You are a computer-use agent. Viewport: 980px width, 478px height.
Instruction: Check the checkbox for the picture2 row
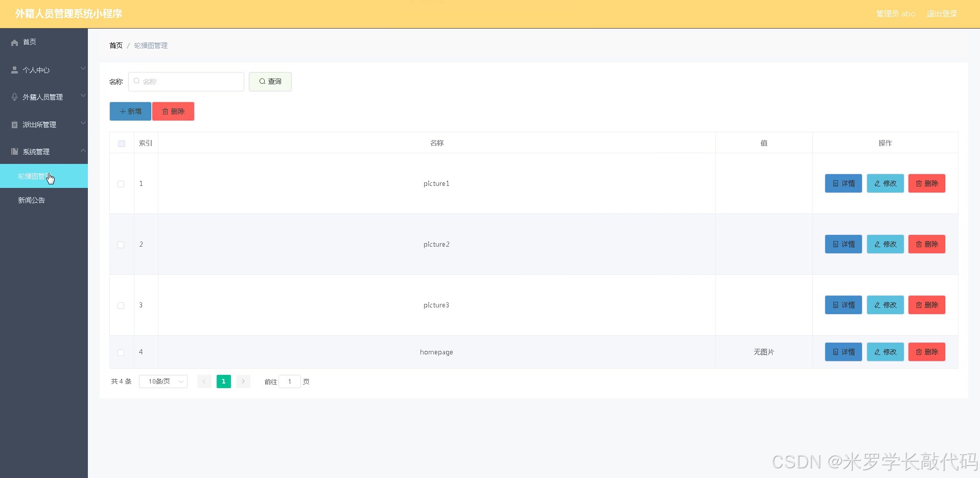121,245
